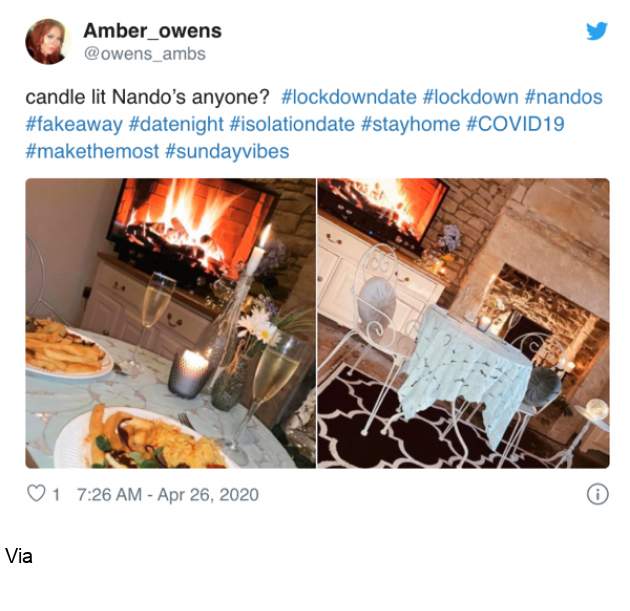Image resolution: width=630 pixels, height=611 pixels.
Task: Open the tweet info icon
Action: (x=597, y=494)
